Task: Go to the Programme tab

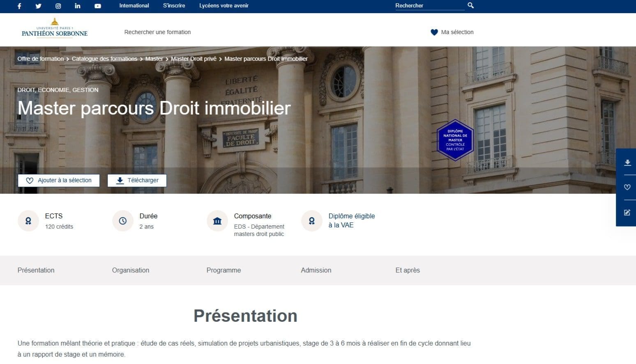Action: click(224, 270)
